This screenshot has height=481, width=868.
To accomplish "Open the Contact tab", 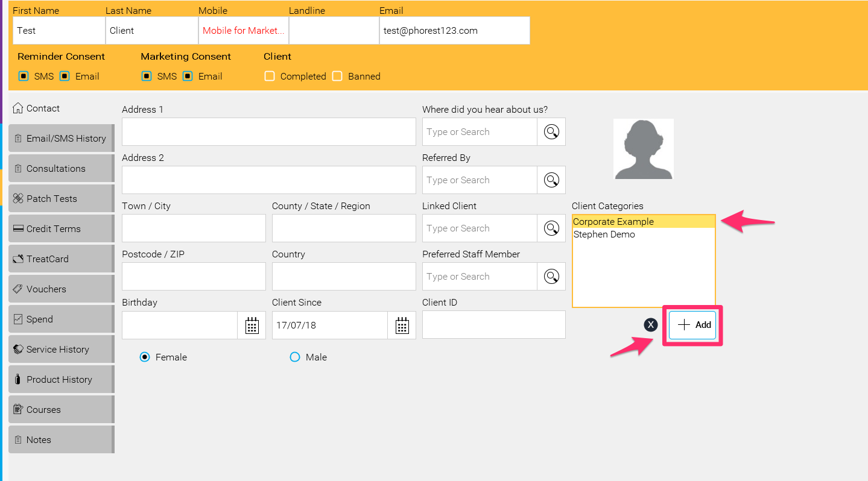I will pyautogui.click(x=62, y=108).
